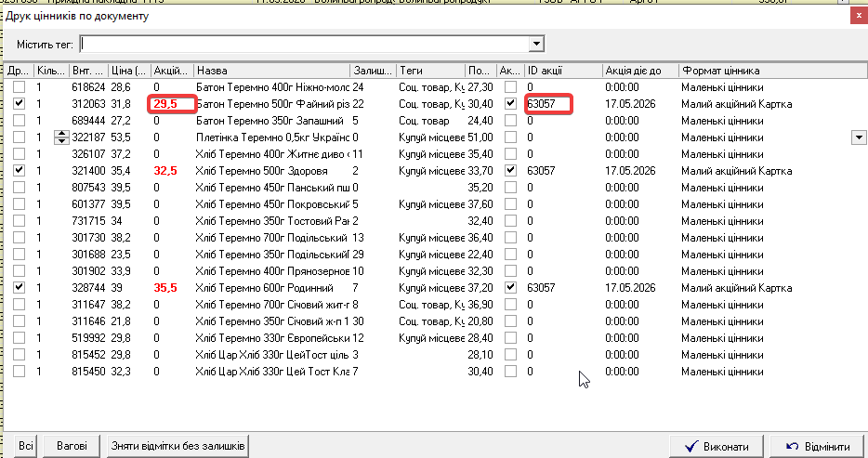Toggle promo checkbox in row 328744

[x=510, y=288]
